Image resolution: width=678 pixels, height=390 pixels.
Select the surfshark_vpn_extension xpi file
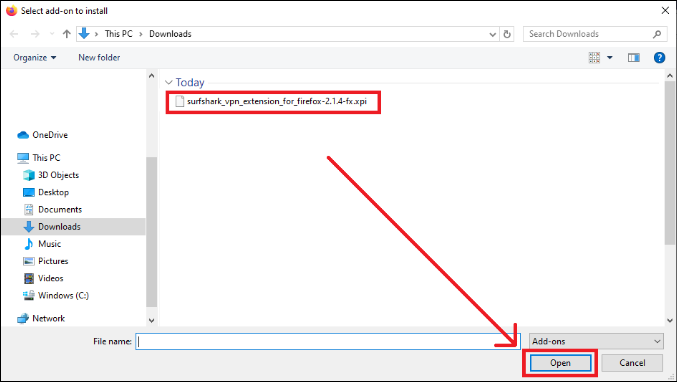click(x=271, y=102)
